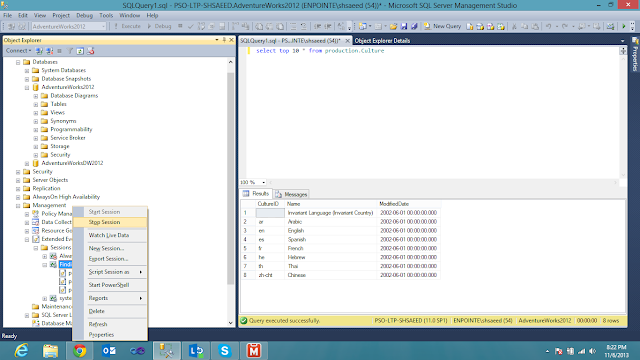Open the Project menu

tap(61, 15)
